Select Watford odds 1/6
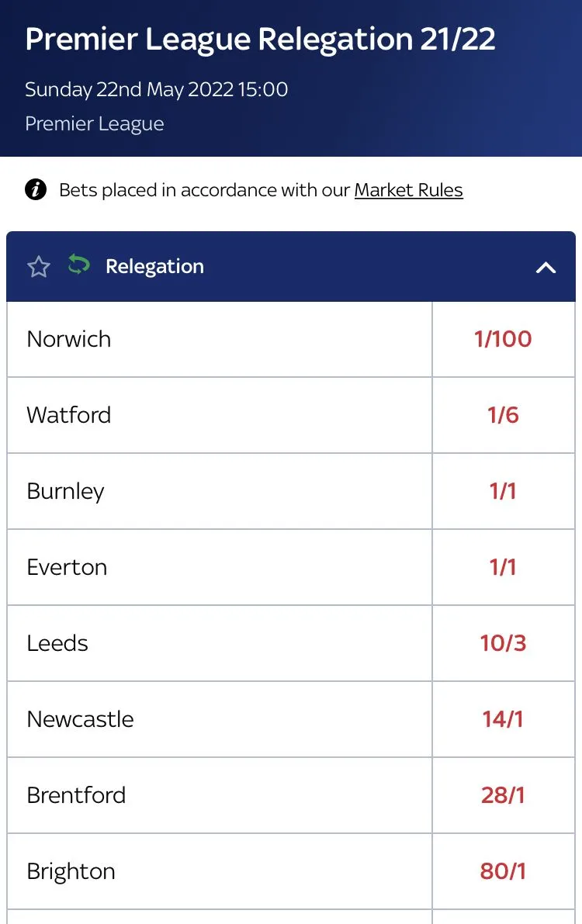582x924 pixels. 503,415
